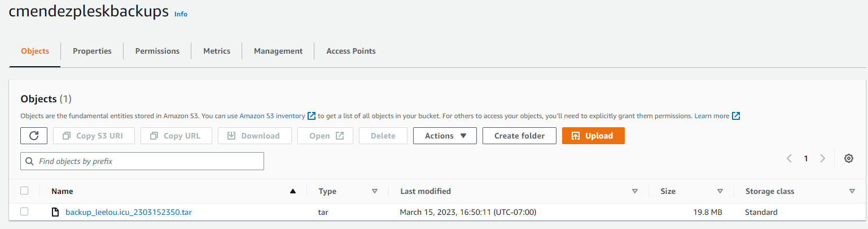Switch to the Properties tab
The height and width of the screenshot is (229, 868).
click(92, 51)
